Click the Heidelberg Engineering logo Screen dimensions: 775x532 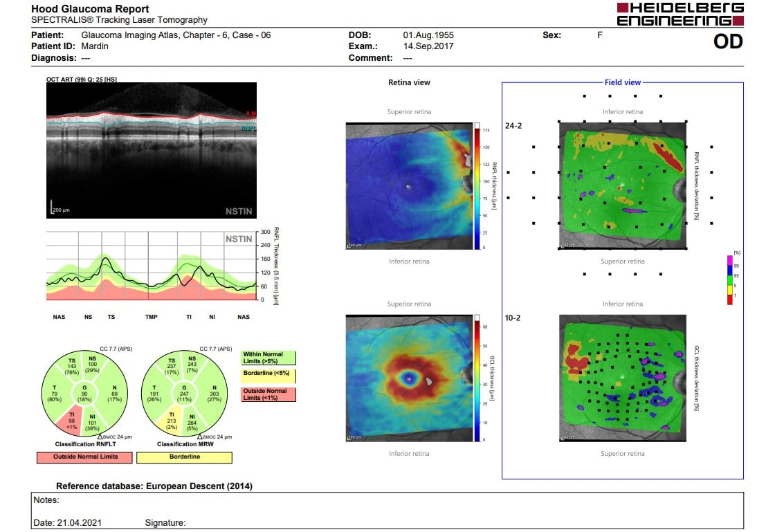pyautogui.click(x=680, y=14)
